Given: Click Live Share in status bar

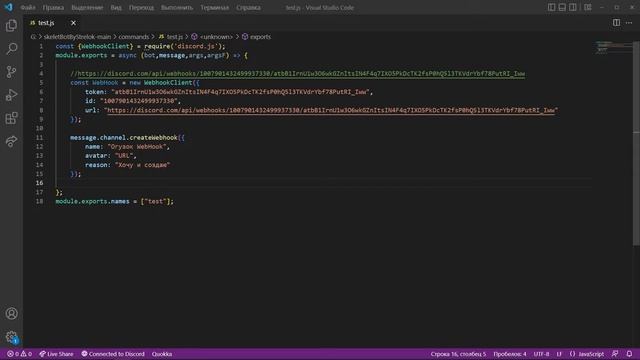Looking at the screenshot, I should 56,354.
